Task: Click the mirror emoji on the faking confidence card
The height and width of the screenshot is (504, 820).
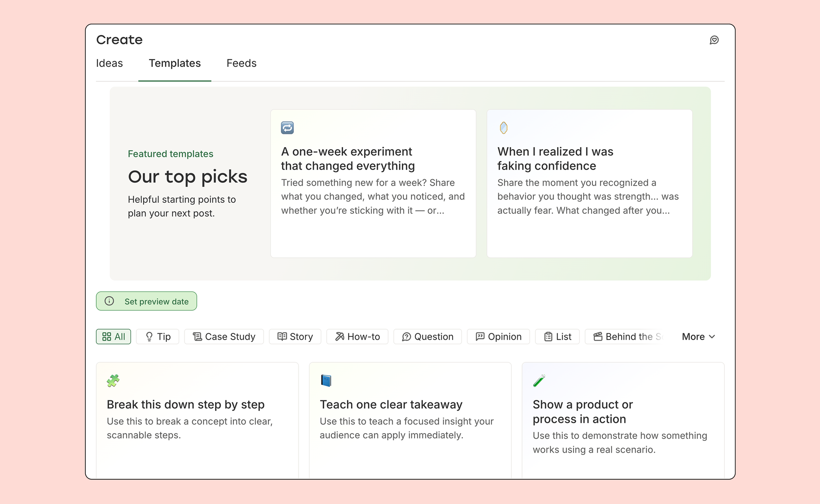Action: pos(504,127)
